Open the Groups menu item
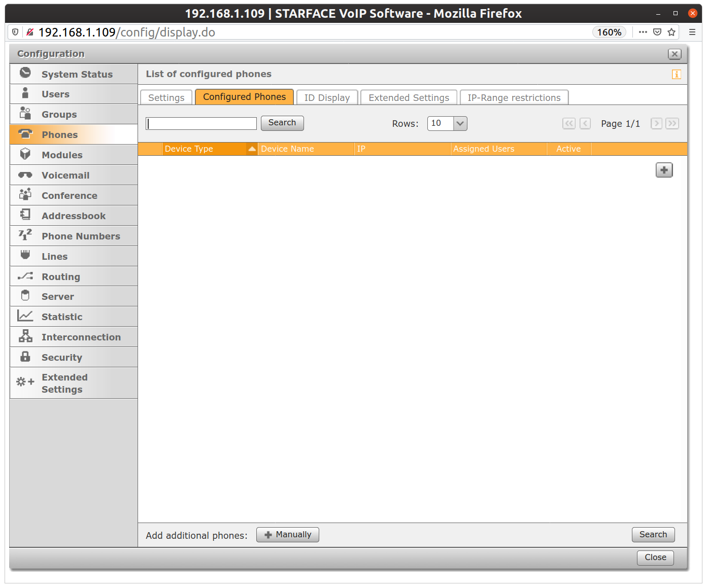Image resolution: width=707 pixels, height=588 pixels. coord(74,115)
